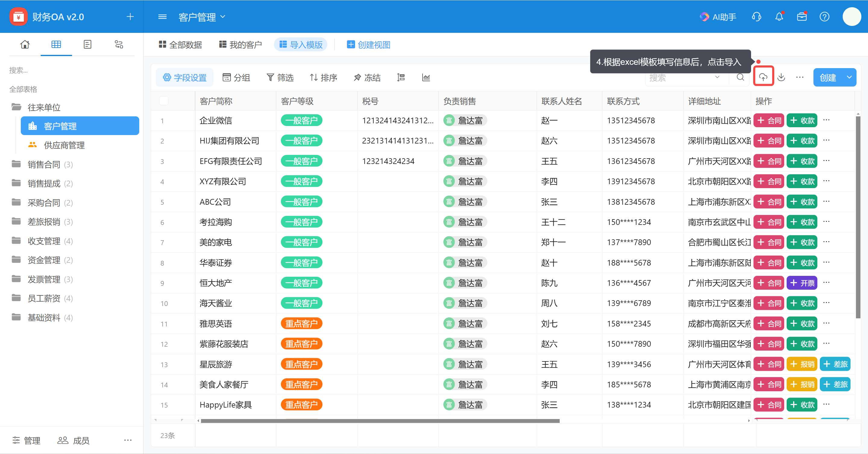
Task: Expand the 销售提成 folder
Action: (x=17, y=183)
